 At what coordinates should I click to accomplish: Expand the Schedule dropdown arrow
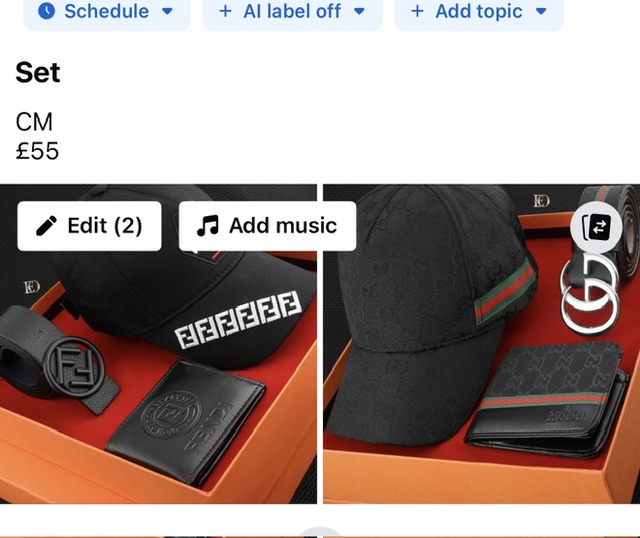click(167, 12)
